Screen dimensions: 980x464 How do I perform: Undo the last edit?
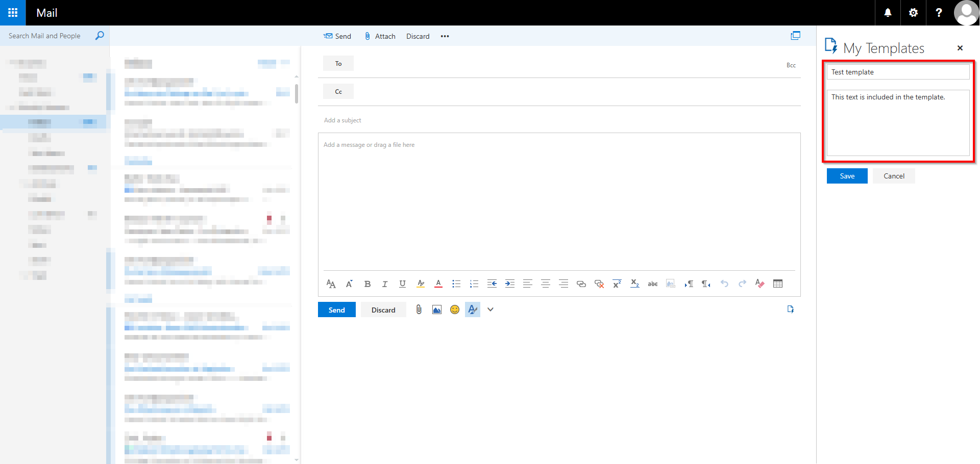tap(724, 283)
